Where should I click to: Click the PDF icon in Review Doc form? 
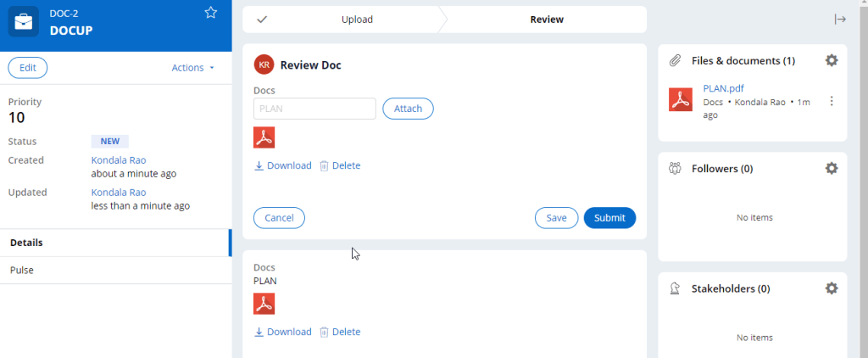pos(264,137)
